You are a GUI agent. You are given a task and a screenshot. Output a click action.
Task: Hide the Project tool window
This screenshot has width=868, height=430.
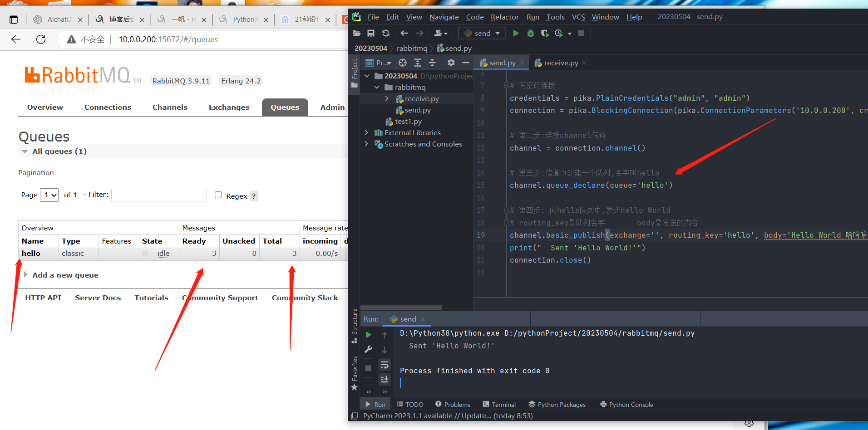click(465, 63)
